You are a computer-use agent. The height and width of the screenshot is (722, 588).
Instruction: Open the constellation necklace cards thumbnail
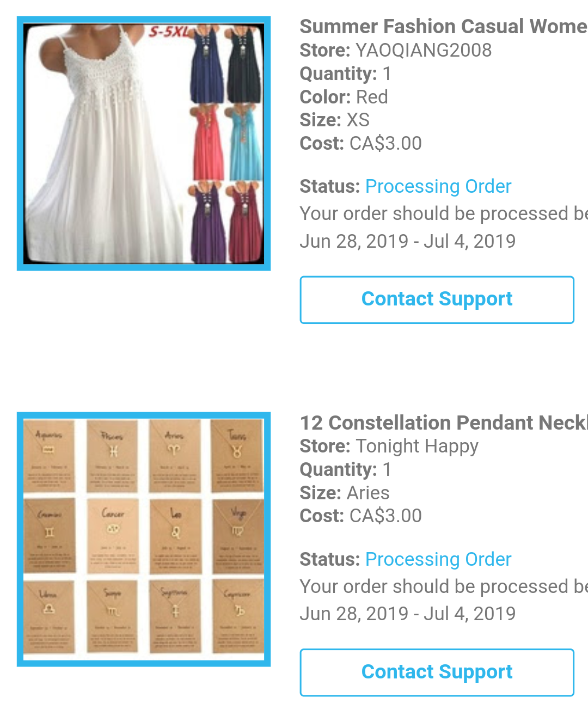[144, 539]
